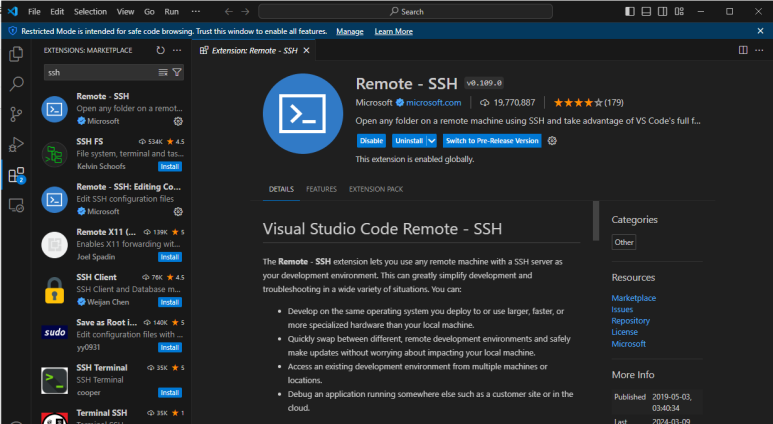Install the SSH Client extension
The height and width of the screenshot is (424, 773).
170,302
